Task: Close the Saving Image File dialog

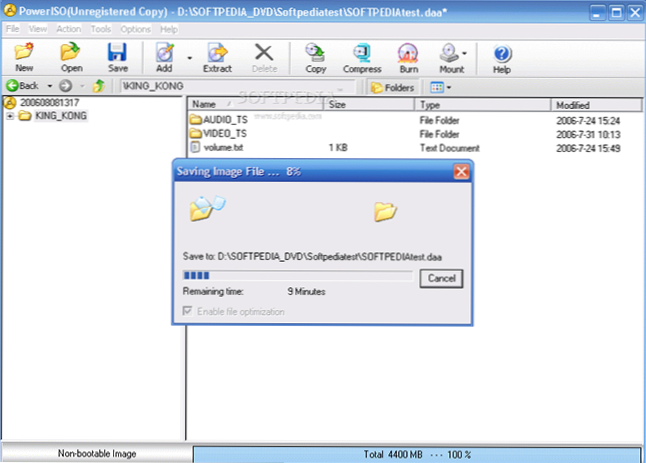Action: click(461, 171)
